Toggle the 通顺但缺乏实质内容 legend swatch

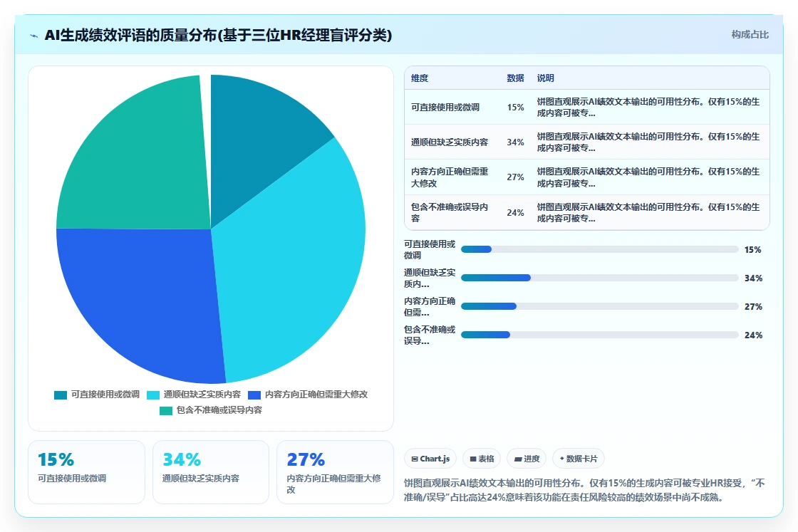(x=153, y=395)
